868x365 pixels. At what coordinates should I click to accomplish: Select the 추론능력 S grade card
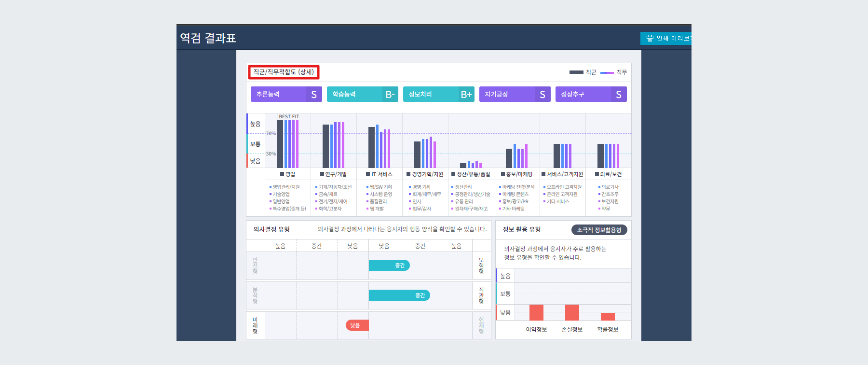point(286,94)
